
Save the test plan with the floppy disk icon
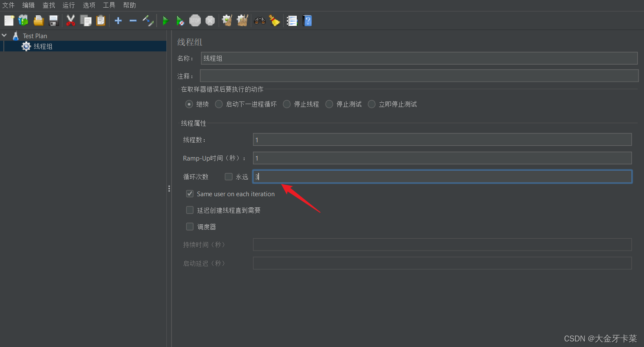[53, 20]
